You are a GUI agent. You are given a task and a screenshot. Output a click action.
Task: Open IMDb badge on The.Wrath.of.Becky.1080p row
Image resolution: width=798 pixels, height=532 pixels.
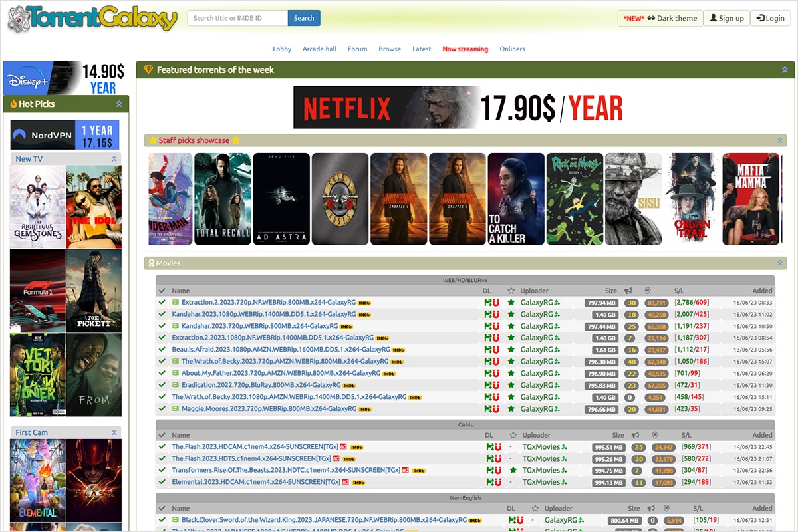click(415, 398)
